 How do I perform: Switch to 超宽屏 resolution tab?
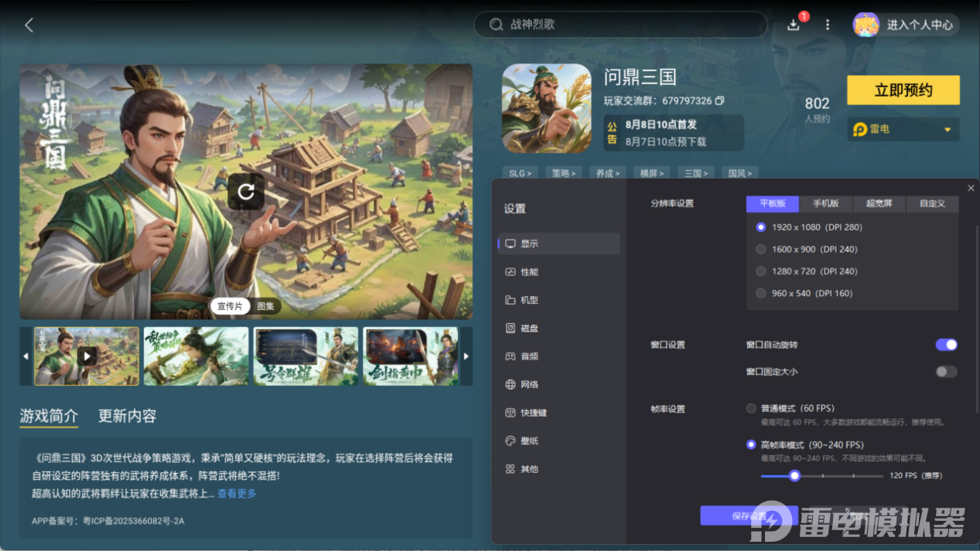[x=879, y=203]
